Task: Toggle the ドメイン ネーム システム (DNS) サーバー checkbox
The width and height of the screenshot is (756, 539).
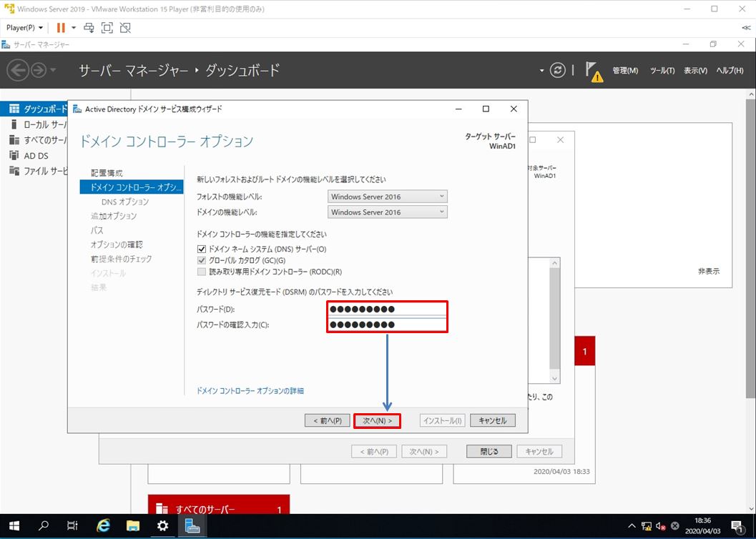Action: tap(202, 249)
